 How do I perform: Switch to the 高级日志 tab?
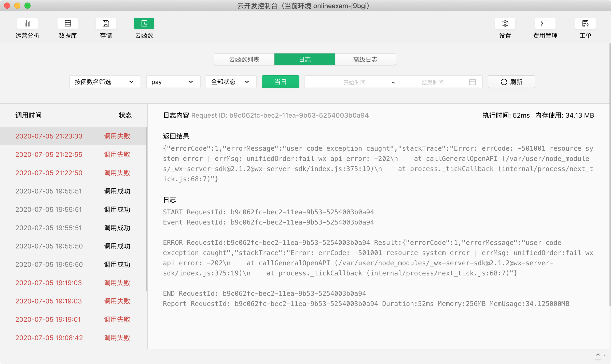365,60
